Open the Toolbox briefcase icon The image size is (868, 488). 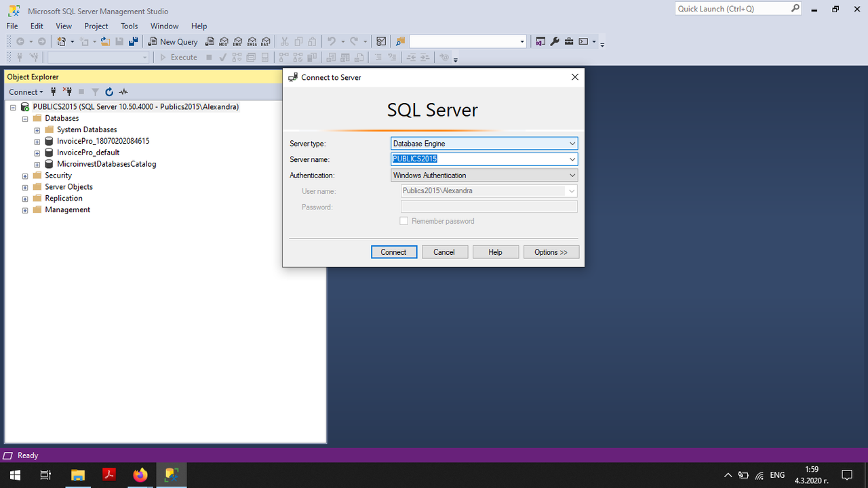(x=569, y=41)
